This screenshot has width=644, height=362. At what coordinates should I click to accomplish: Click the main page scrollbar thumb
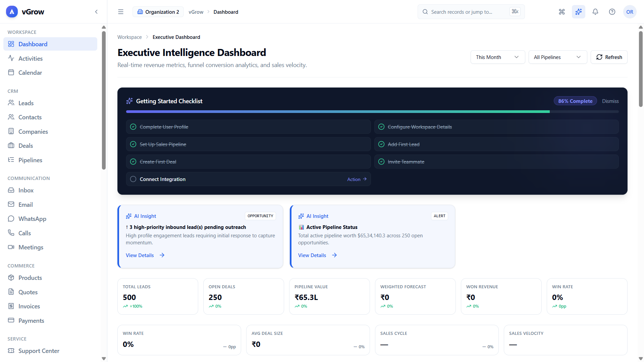[641, 69]
